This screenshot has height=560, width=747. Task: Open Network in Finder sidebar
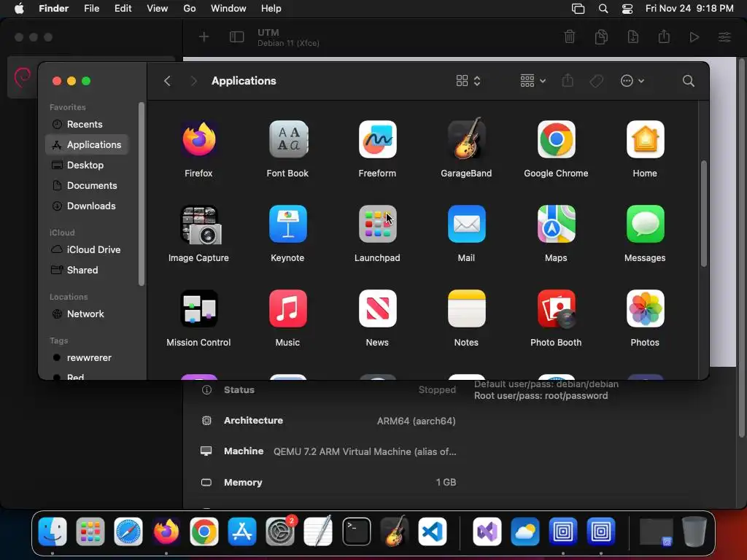88,314
